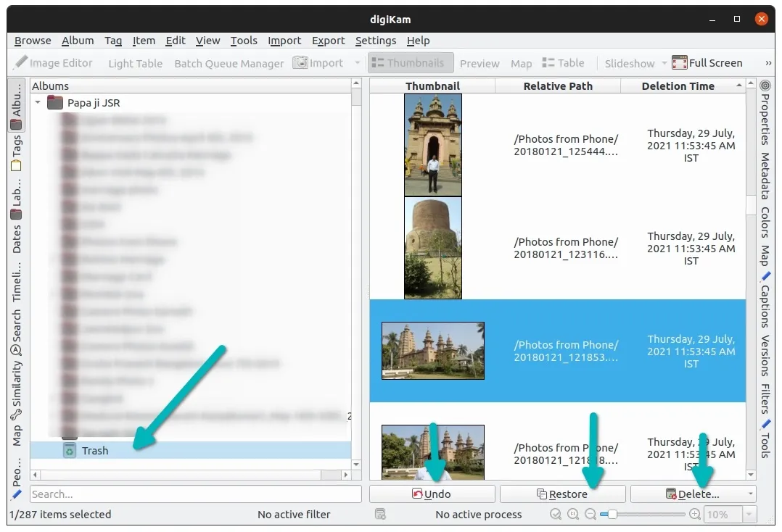The image size is (782, 532).
Task: Click the Papa ji JSR album folder icon
Action: [55, 103]
